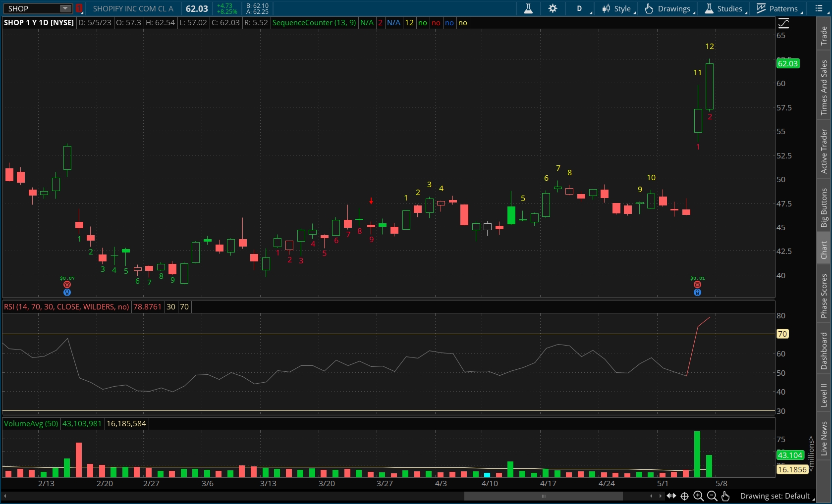
Task: Open the Active Trader sidebar tab
Action: pos(824,151)
